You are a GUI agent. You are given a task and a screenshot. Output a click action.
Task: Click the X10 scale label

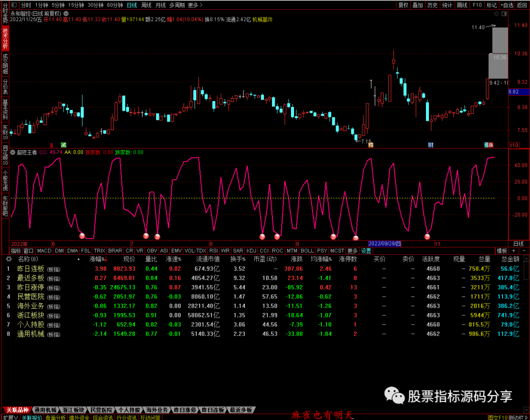tap(513, 145)
